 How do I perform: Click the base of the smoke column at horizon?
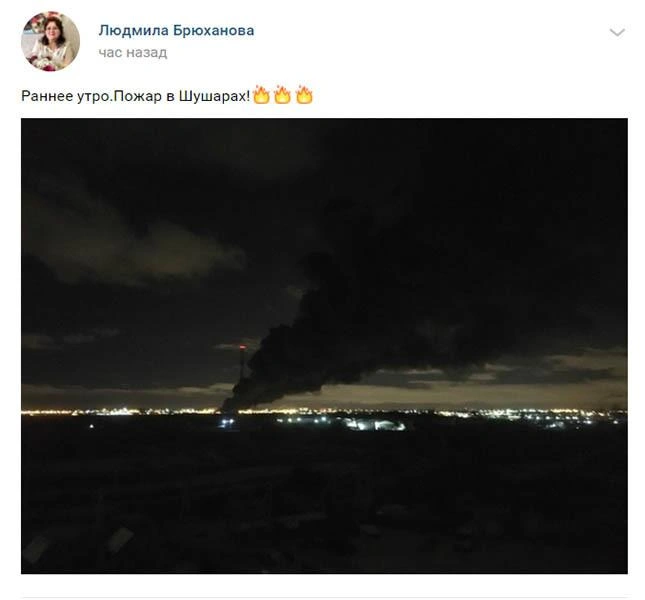(232, 401)
